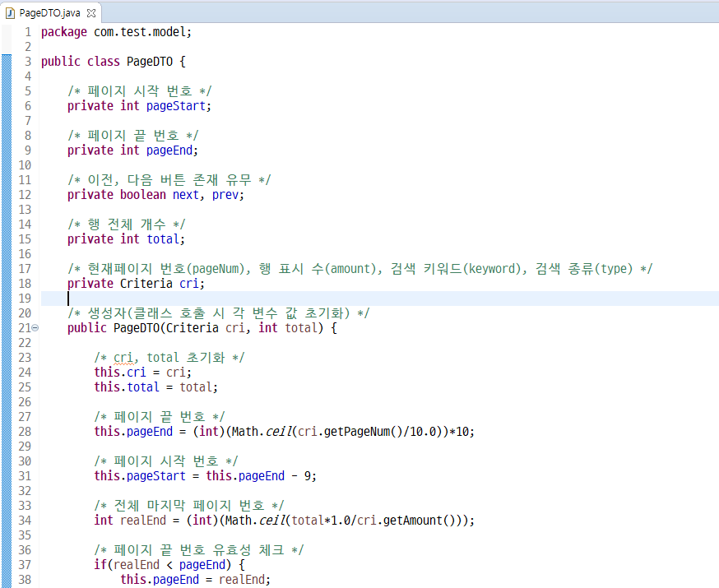This screenshot has height=588, width=719.
Task: Click the 'pageEnd' field on line 9
Action: (x=169, y=150)
